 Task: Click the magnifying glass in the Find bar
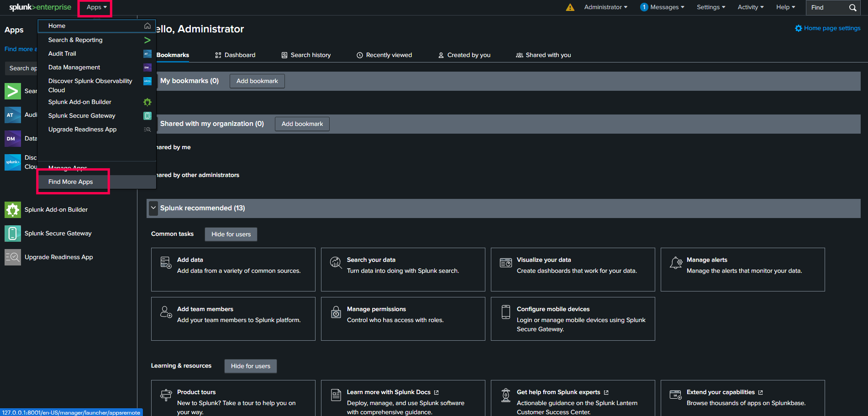pyautogui.click(x=852, y=7)
